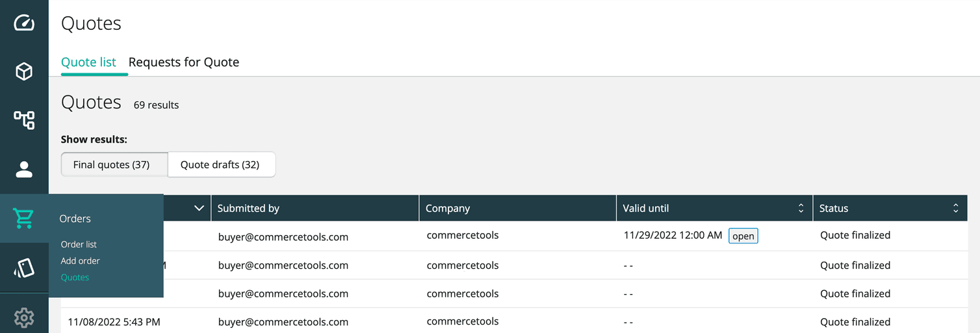Select the Final quotes (37) filter
Image resolution: width=980 pixels, height=333 pixels.
[112, 165]
